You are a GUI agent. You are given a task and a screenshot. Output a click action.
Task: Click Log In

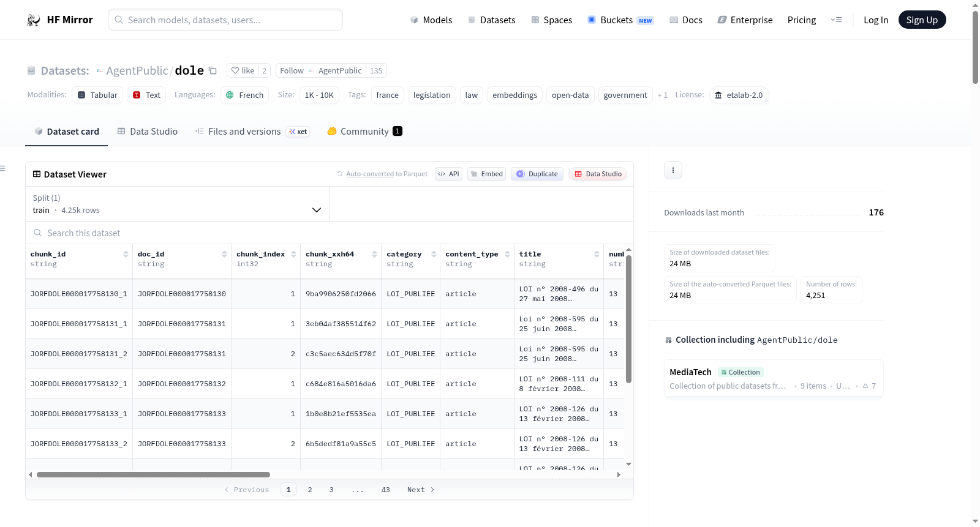pos(876,20)
